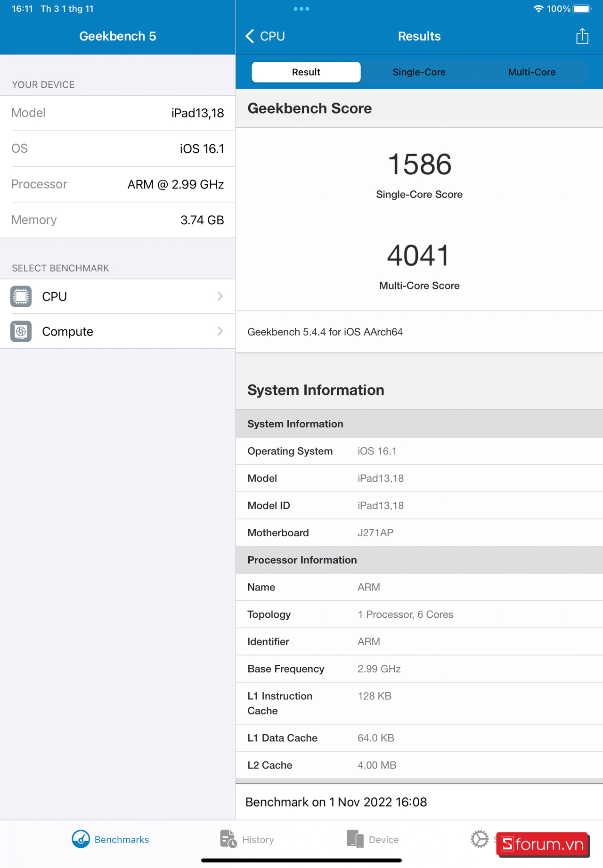
Task: Tap the Base Frequency 2.99 GHz row
Action: coord(419,669)
